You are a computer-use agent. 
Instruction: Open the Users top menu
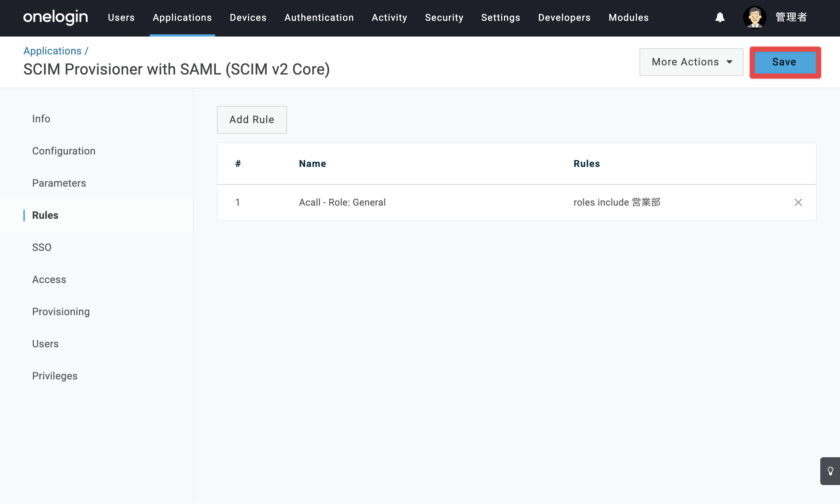[x=121, y=18]
